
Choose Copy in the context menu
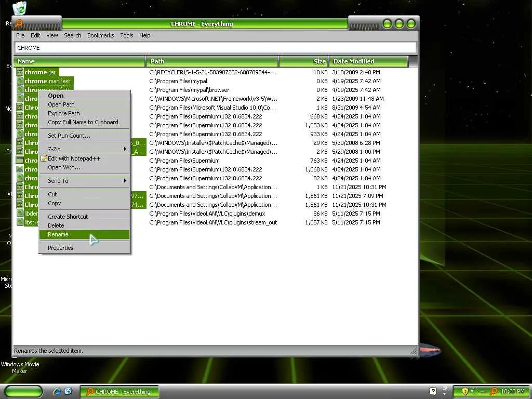84,203
